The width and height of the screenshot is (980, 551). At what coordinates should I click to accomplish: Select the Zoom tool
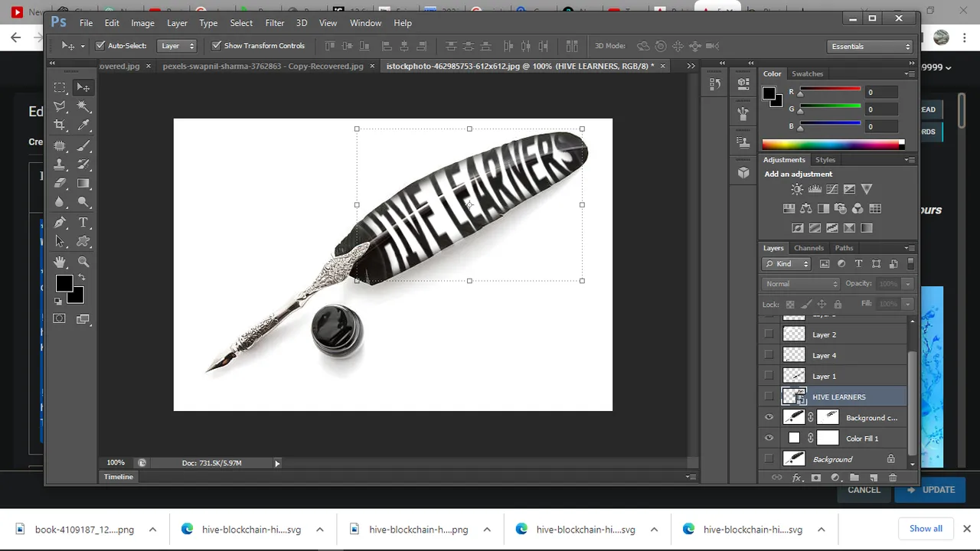click(x=83, y=262)
